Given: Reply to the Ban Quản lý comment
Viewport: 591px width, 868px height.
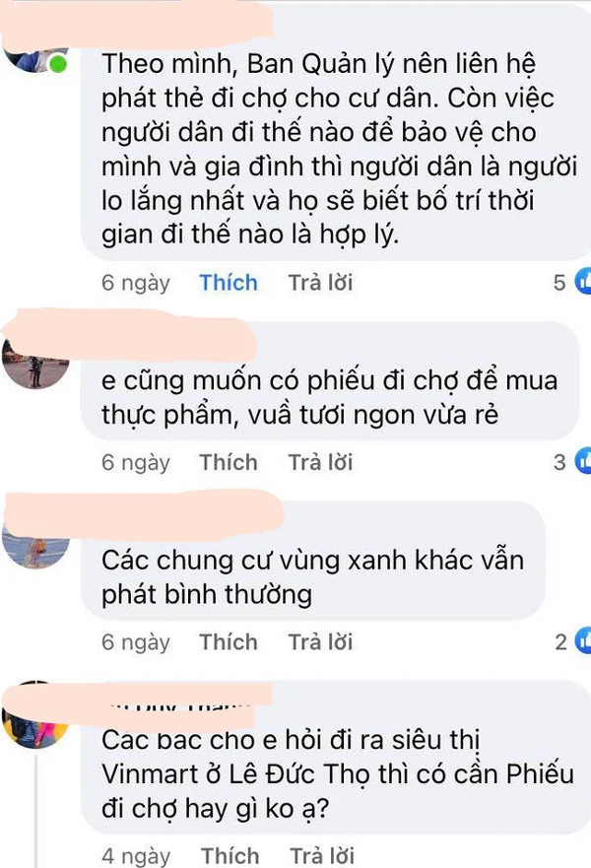Looking at the screenshot, I should pos(320,283).
